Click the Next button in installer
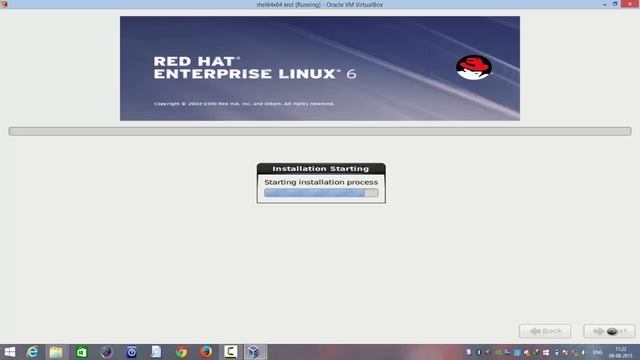The width and height of the screenshot is (640, 360). coord(609,331)
